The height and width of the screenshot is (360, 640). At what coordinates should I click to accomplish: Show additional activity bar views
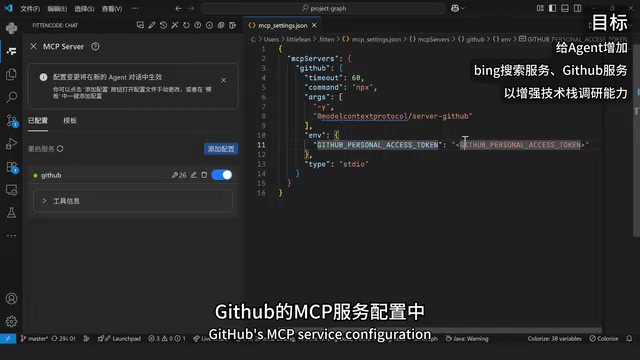tap(11, 236)
